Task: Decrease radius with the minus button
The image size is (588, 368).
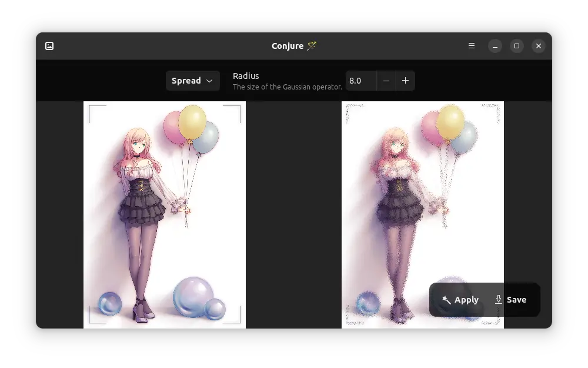Action: [386, 81]
